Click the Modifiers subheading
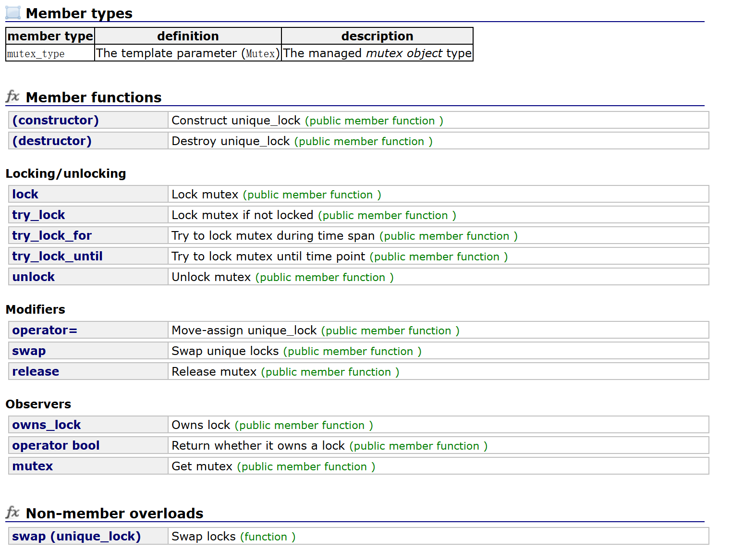756x551 pixels. [36, 309]
